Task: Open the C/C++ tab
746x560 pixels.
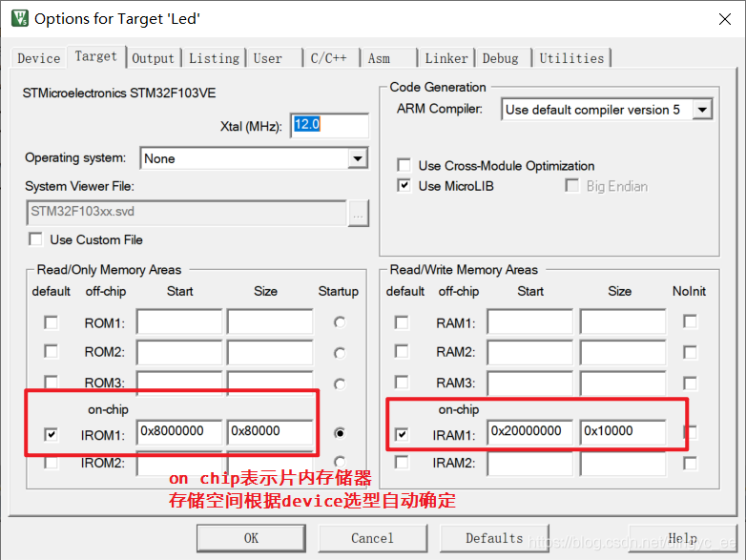Action: tap(332, 58)
